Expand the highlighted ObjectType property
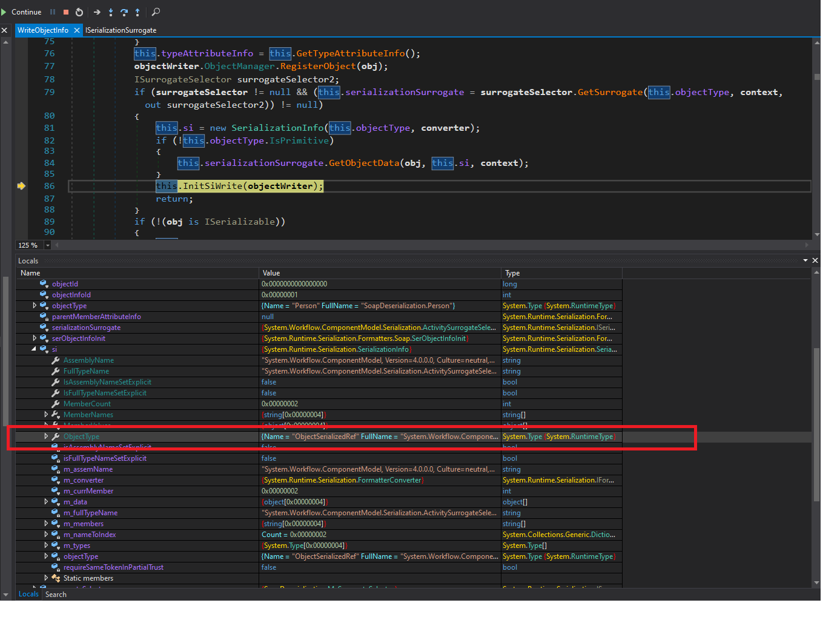This screenshot has width=840, height=620. [x=46, y=437]
